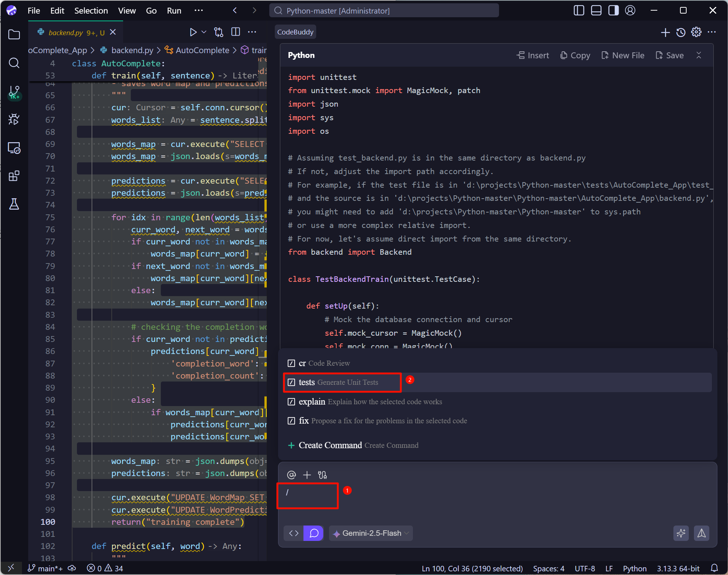Open the Source Control view
Viewport: 728px width, 575px height.
(x=14, y=92)
